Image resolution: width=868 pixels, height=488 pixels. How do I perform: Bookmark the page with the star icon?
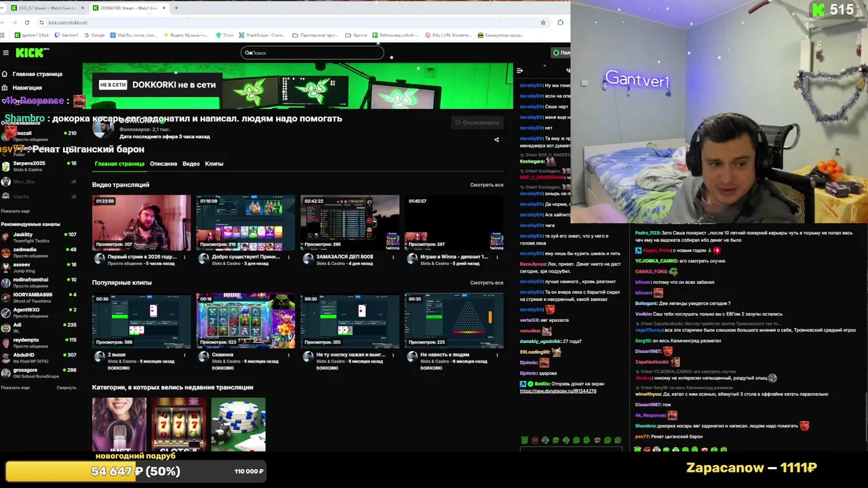pyautogui.click(x=543, y=22)
